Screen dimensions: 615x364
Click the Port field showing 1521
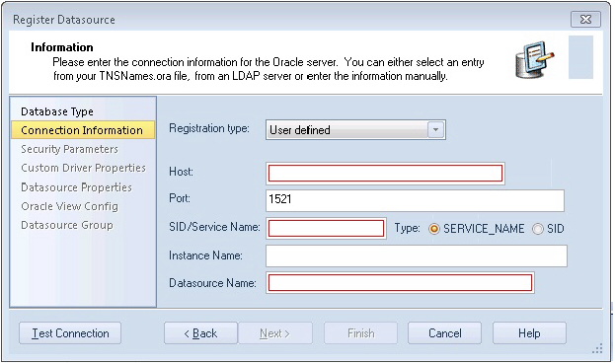(415, 199)
